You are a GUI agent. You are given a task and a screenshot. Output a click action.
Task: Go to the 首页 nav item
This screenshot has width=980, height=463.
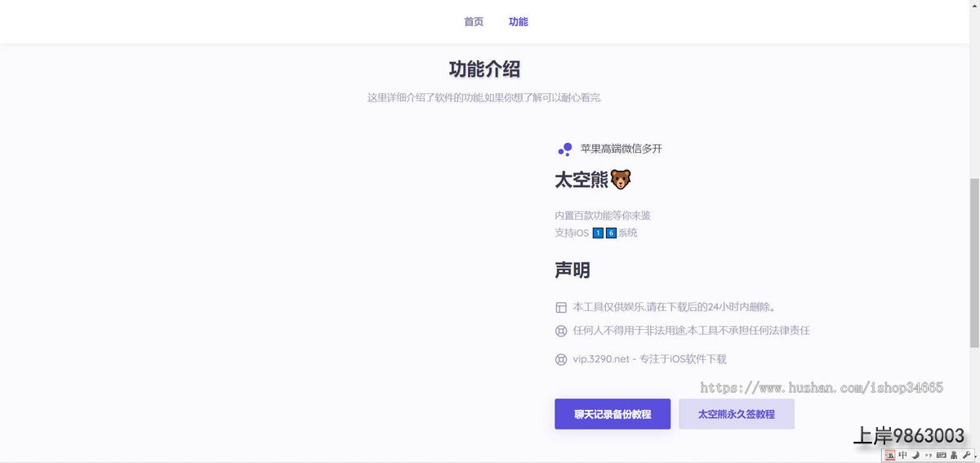pyautogui.click(x=474, y=22)
